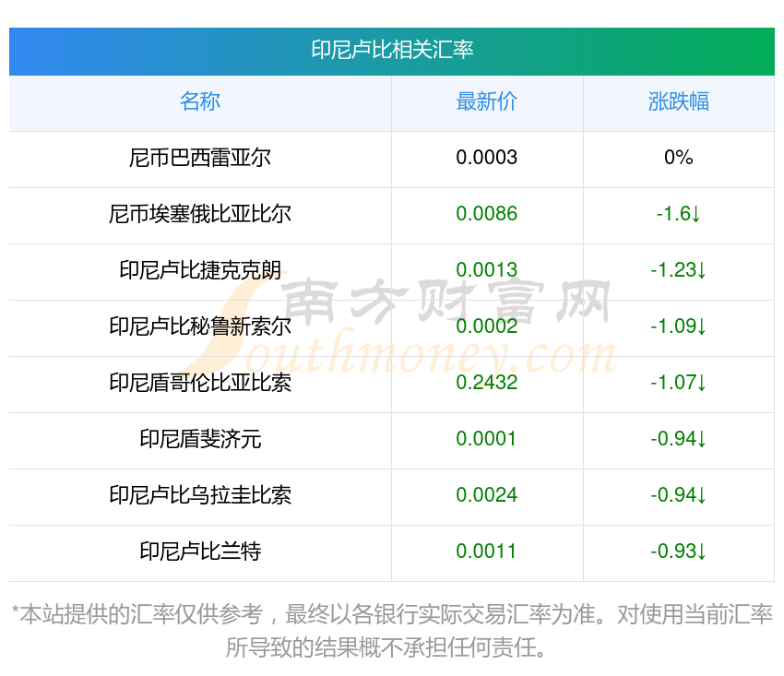Click the -0.93↓ change value
784x676 pixels.
tap(679, 551)
